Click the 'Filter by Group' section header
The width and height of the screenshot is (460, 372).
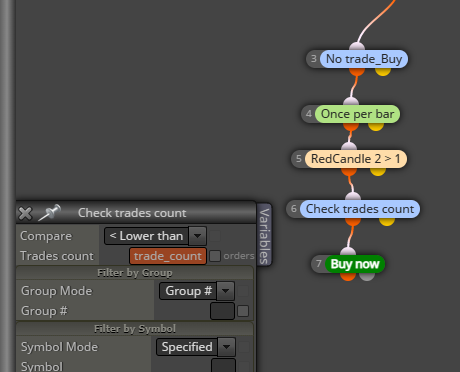(x=135, y=273)
